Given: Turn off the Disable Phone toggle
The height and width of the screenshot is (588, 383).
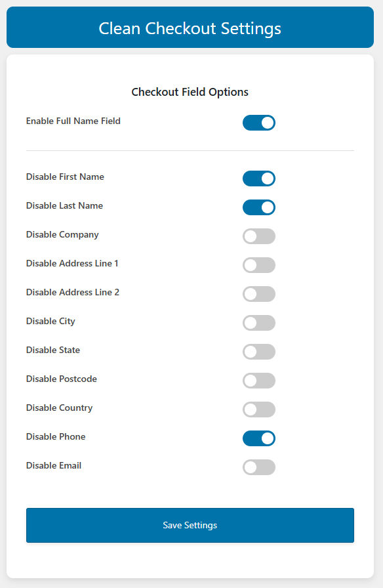Looking at the screenshot, I should coord(259,438).
